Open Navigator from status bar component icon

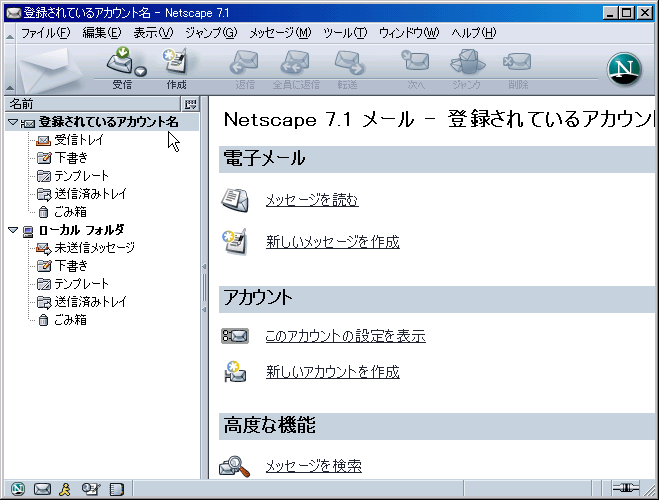tap(18, 489)
